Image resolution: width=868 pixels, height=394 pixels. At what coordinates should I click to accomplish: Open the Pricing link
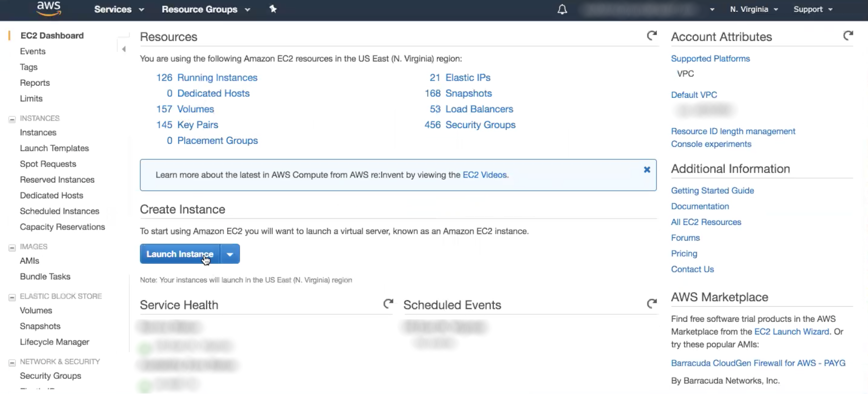[x=684, y=253]
